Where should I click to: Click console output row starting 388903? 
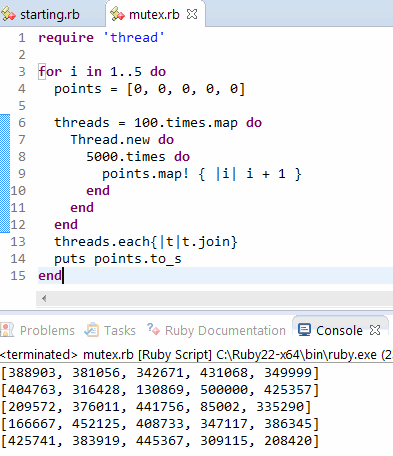[160, 372]
